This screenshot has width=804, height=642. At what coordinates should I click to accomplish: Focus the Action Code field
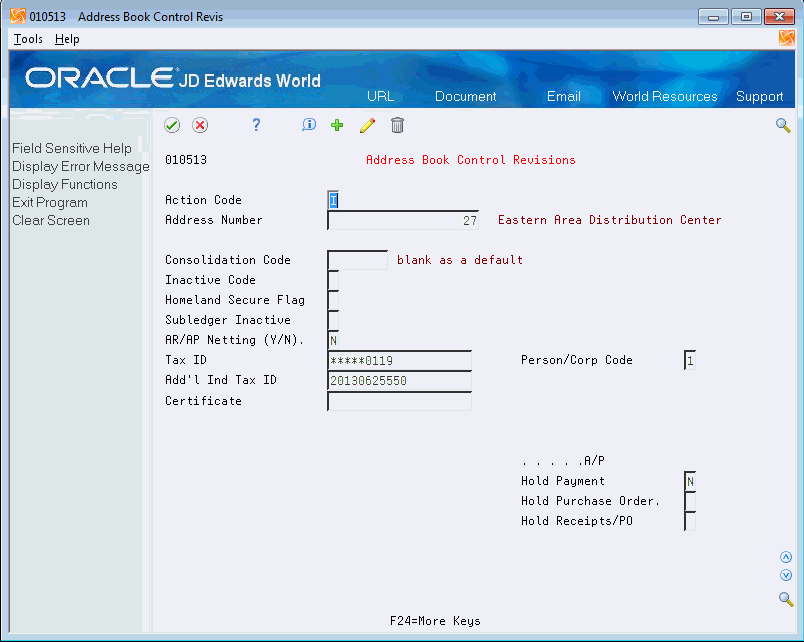pos(333,200)
